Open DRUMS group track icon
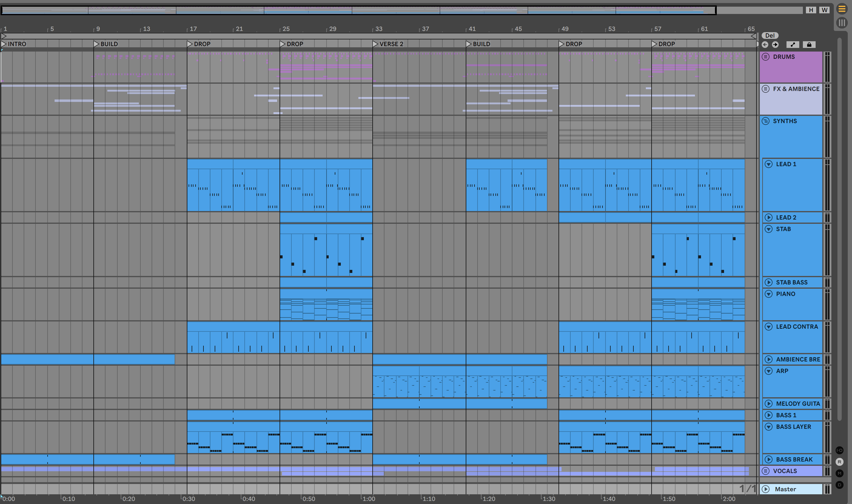This screenshot has height=504, width=852. tap(765, 57)
